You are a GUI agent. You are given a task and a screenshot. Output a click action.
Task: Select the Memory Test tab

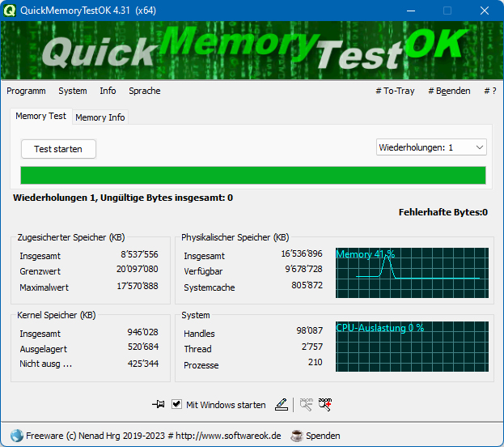click(40, 116)
